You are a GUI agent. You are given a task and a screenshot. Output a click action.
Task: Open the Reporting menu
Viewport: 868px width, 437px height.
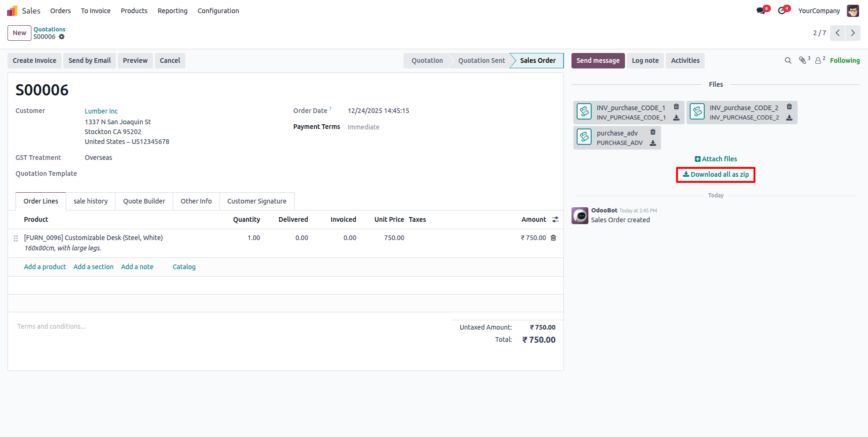coord(173,11)
